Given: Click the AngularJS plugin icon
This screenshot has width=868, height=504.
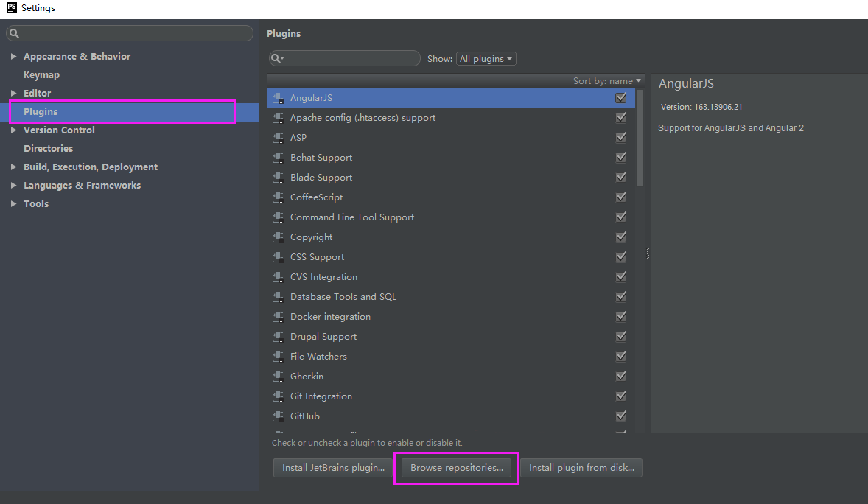Looking at the screenshot, I should (x=278, y=98).
